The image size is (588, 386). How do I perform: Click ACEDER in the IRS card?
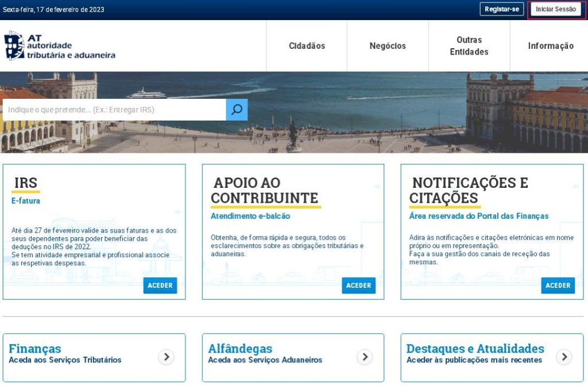(160, 285)
